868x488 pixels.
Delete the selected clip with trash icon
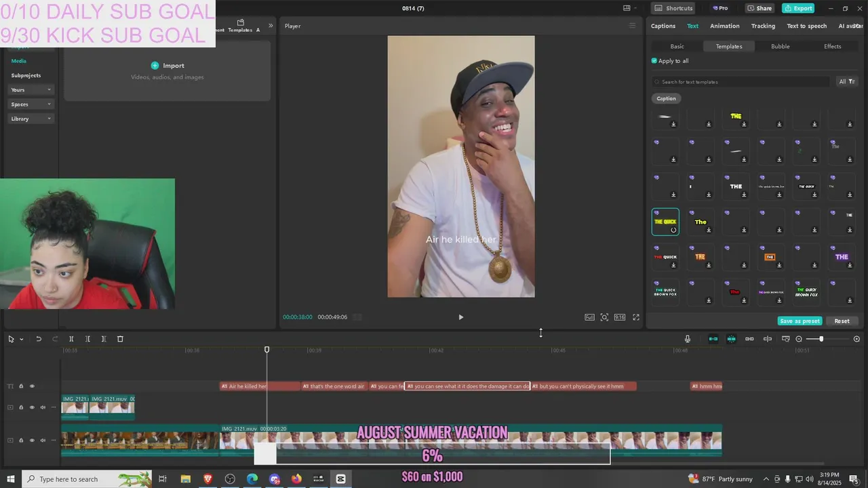coord(120,339)
